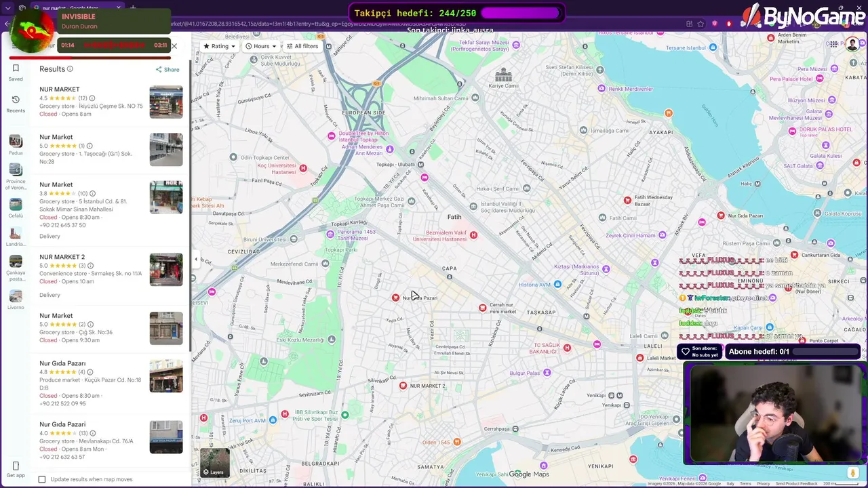Enable Update results when map moves

pyautogui.click(x=42, y=479)
